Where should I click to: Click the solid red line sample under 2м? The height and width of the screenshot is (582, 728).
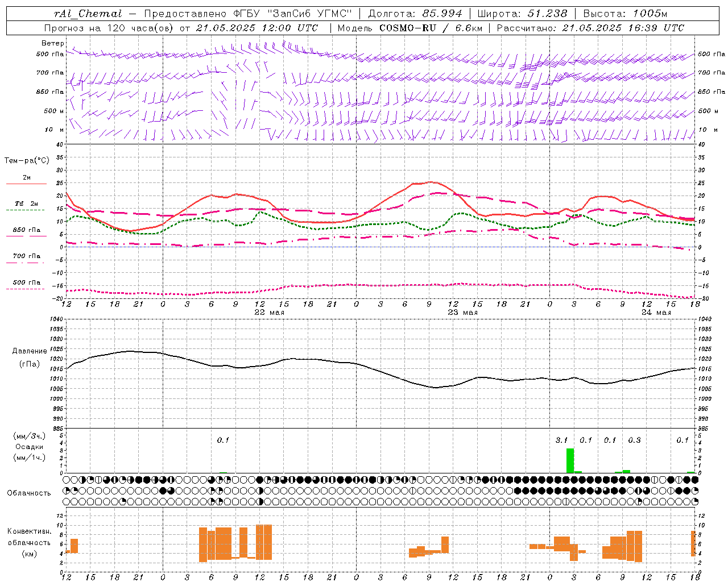[x=26, y=184]
